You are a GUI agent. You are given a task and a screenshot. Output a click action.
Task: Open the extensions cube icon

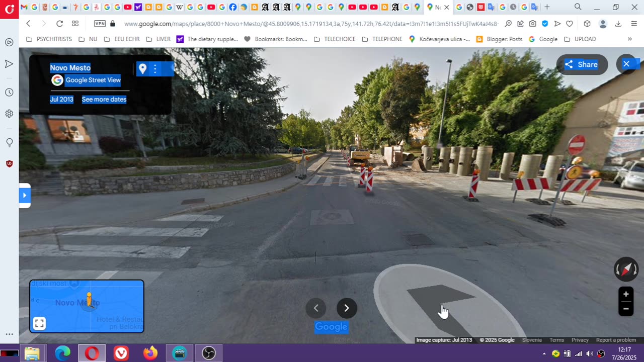(587, 24)
